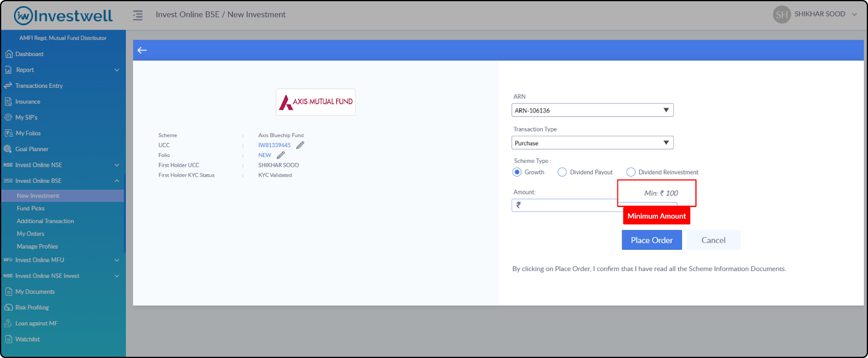Click the Report document icon
This screenshot has height=358, width=868.
pyautogui.click(x=8, y=70)
